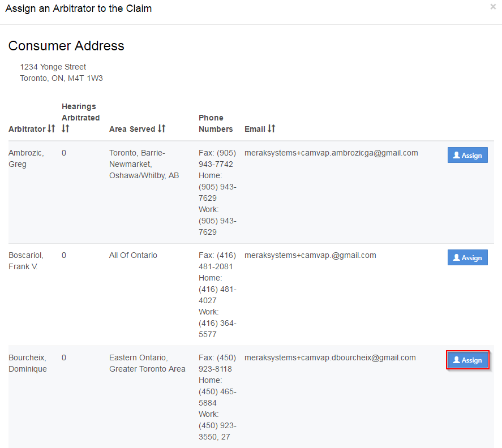Click Boscariol's meraksystems+camvap.@gmail.com email
The image size is (502, 448).
[310, 255]
